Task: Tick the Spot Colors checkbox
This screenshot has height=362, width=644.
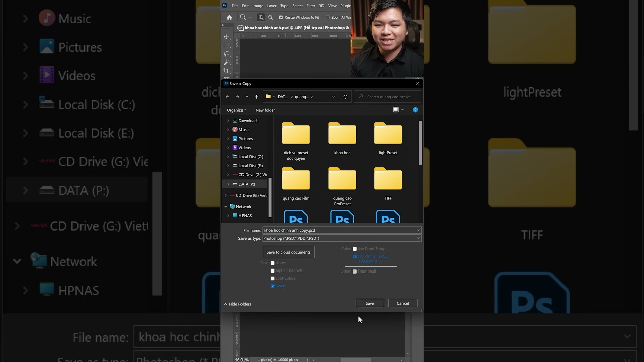Action: [x=273, y=278]
